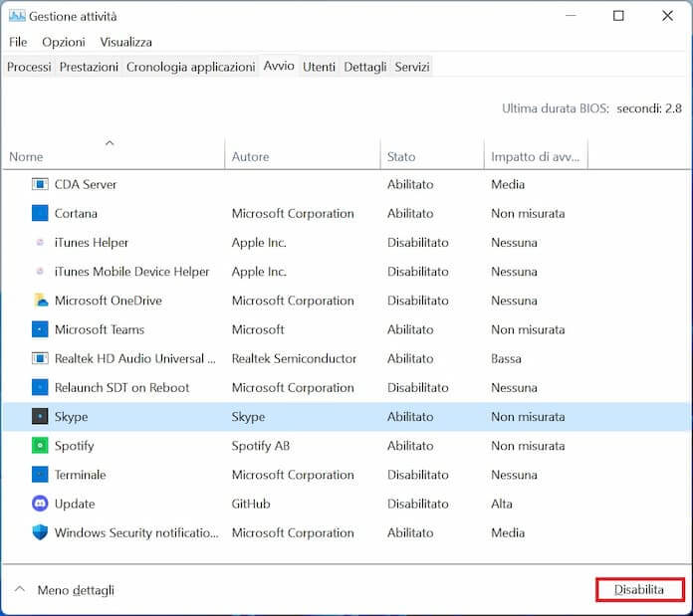Switch to the Prestazioni tab
693x616 pixels.
point(89,67)
